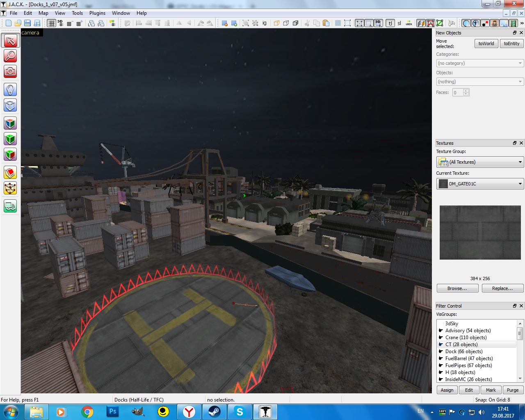Open Steam from the taskbar
This screenshot has height=420, width=525.
click(x=214, y=412)
